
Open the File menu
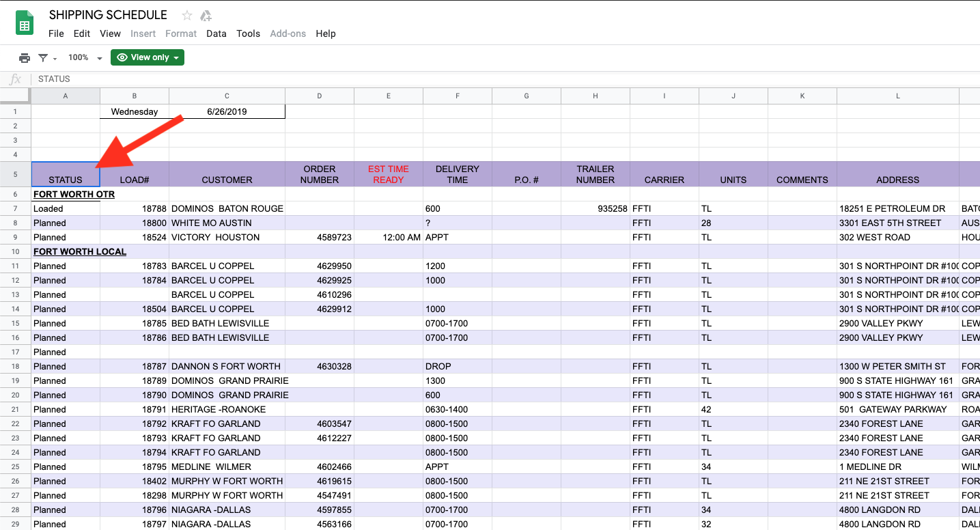pyautogui.click(x=56, y=33)
